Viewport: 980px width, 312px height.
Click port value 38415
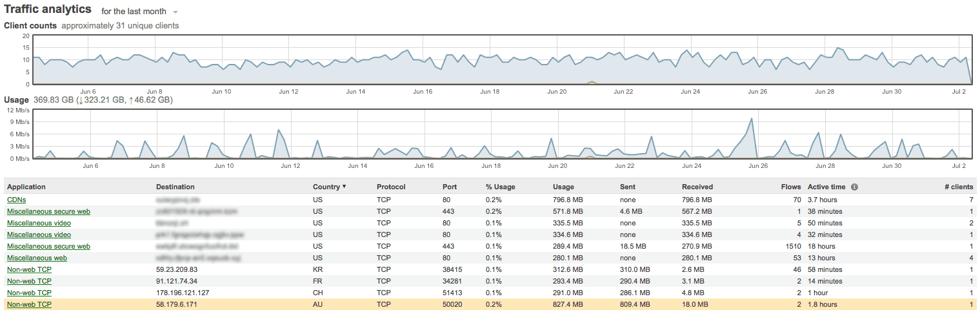pos(452,269)
